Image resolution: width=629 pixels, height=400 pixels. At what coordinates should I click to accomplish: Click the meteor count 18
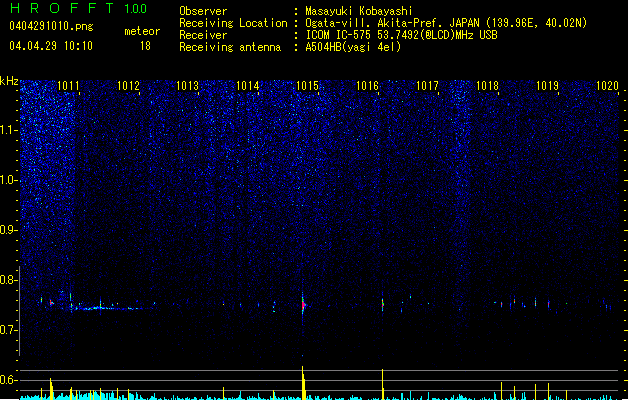pyautogui.click(x=145, y=46)
